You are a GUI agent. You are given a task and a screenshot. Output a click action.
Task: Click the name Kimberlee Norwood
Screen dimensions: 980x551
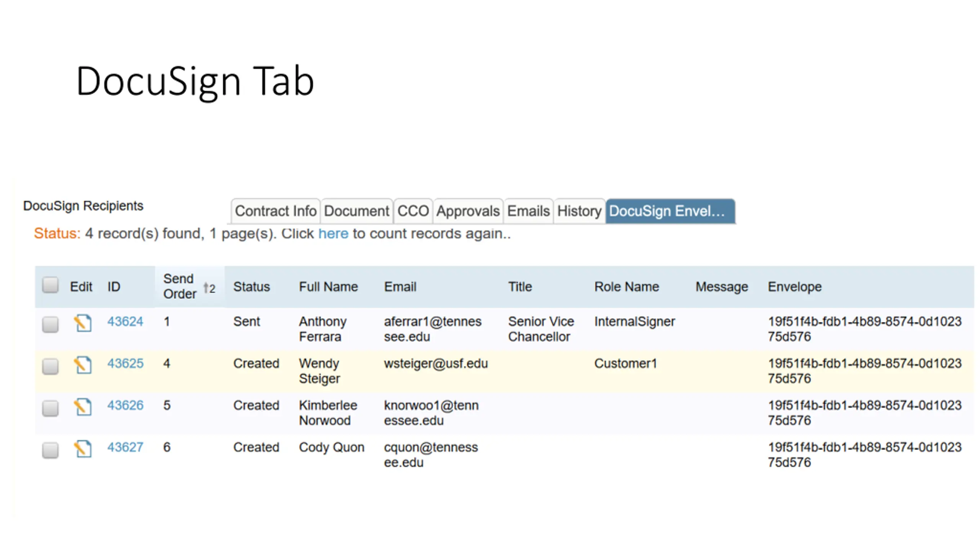[x=328, y=413]
